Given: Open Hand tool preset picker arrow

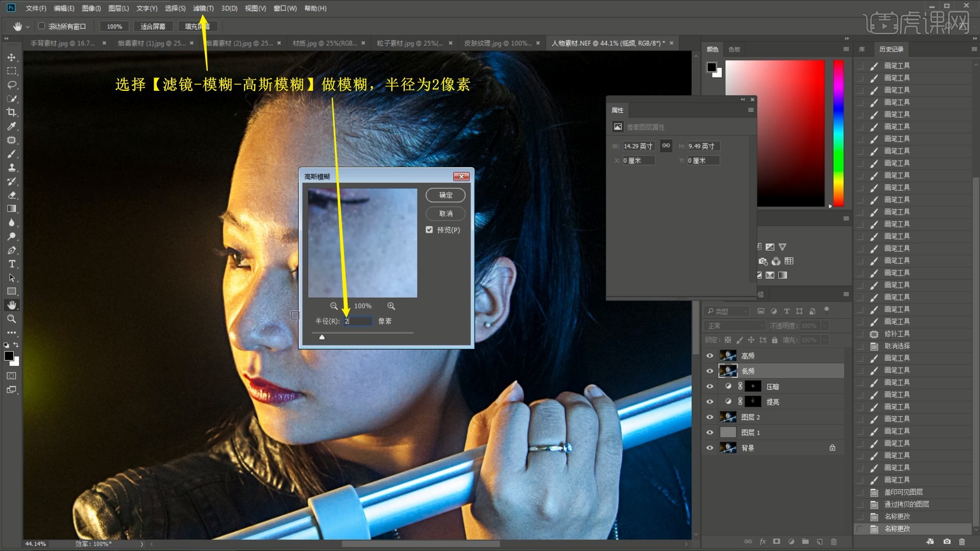Looking at the screenshot, I should (x=28, y=27).
